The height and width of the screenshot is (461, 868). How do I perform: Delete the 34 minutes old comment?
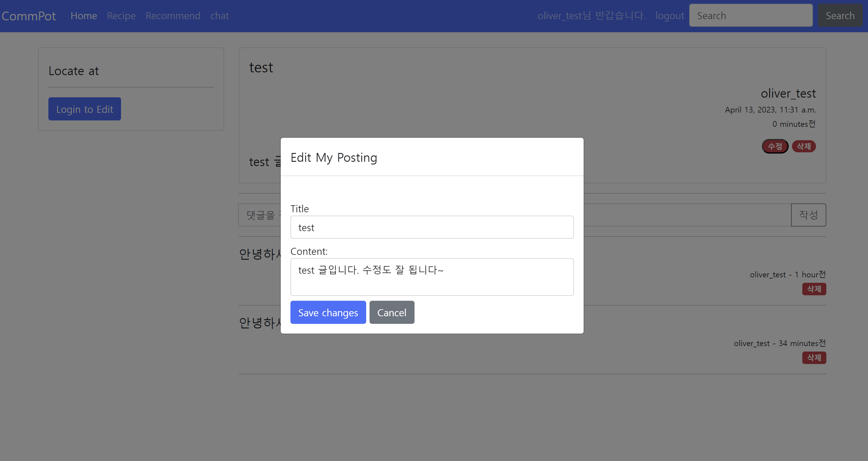pyautogui.click(x=814, y=358)
